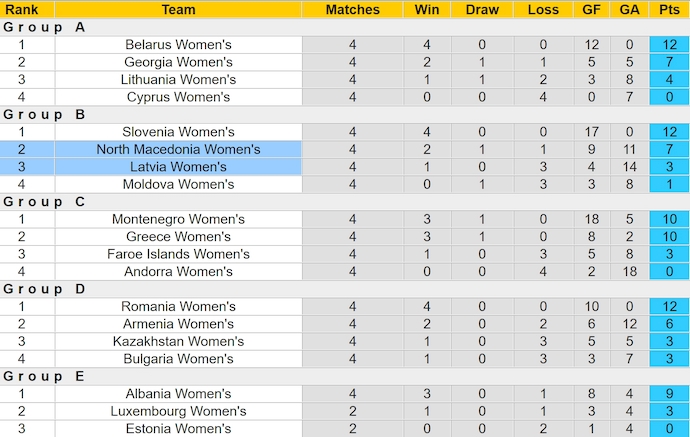Select the GF column header
Screen dimensions: 690x437
click(591, 10)
